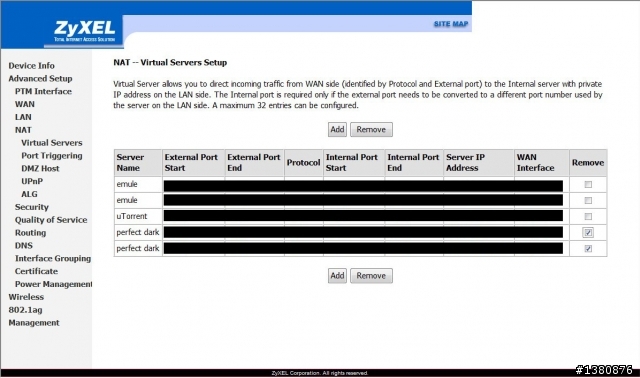
Task: Click first perfect dark name cell
Action: 138,232
